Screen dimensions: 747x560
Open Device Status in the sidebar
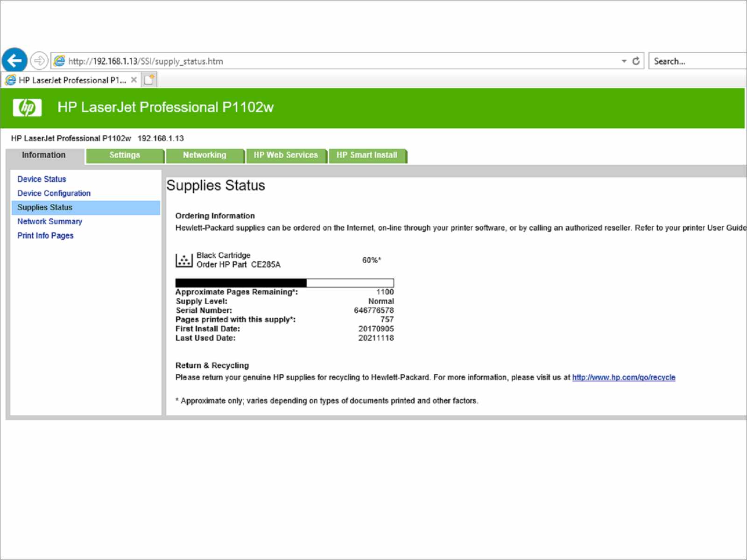[42, 179]
